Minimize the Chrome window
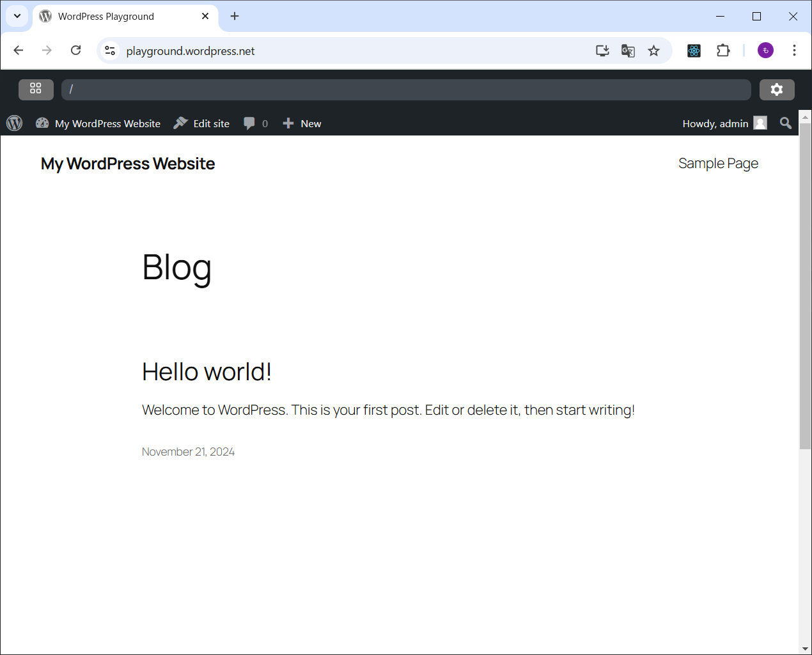 [720, 16]
